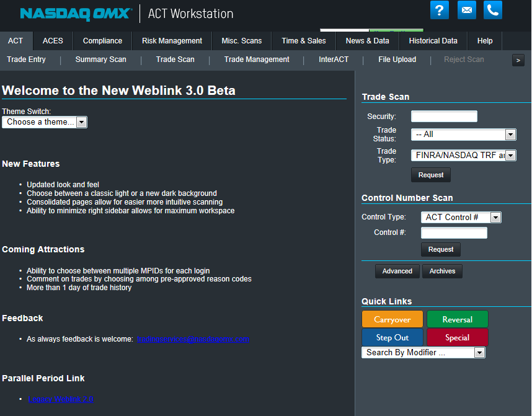Switch to the ACES tab

click(x=53, y=41)
